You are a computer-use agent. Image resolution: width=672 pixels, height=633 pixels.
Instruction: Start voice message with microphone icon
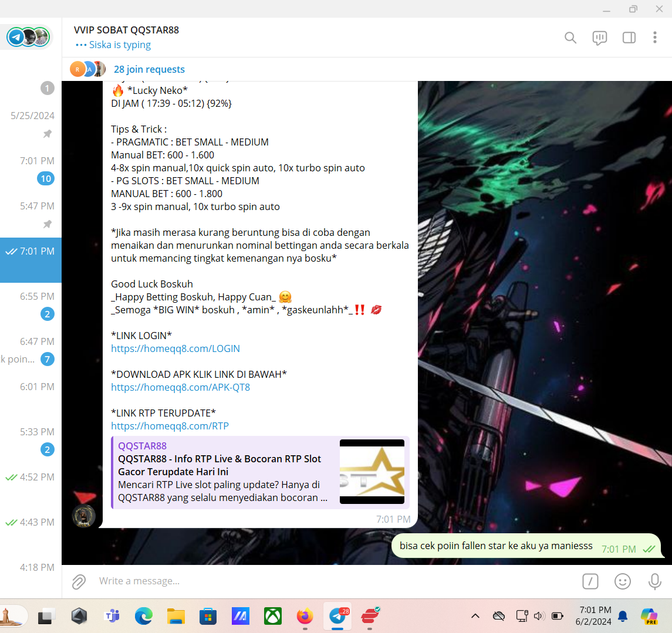[654, 581]
